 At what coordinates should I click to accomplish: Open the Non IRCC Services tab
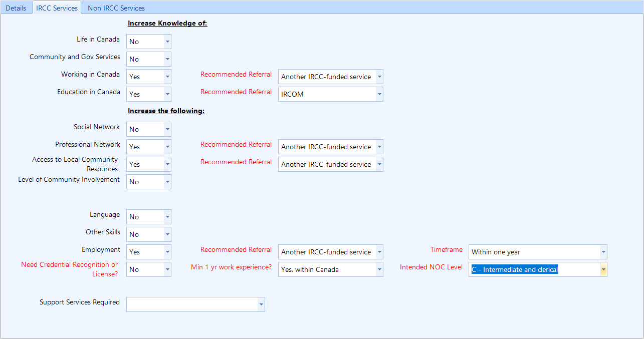click(116, 8)
